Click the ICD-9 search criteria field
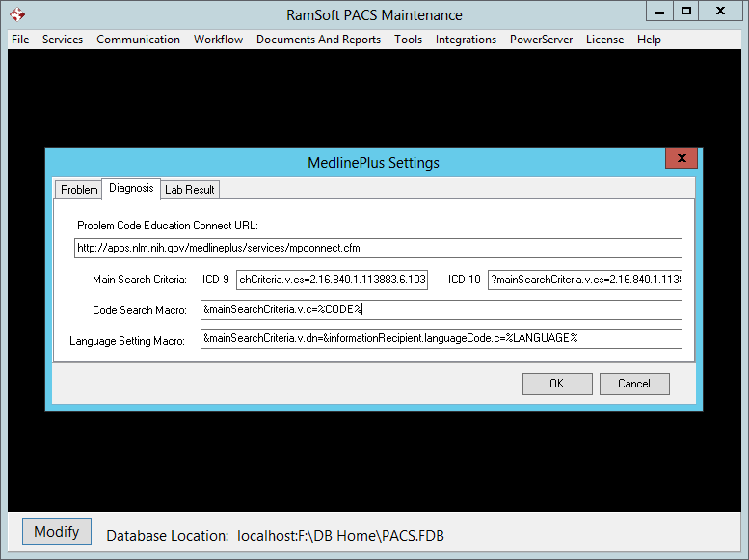Screen dimensions: 749x560 point(332,280)
